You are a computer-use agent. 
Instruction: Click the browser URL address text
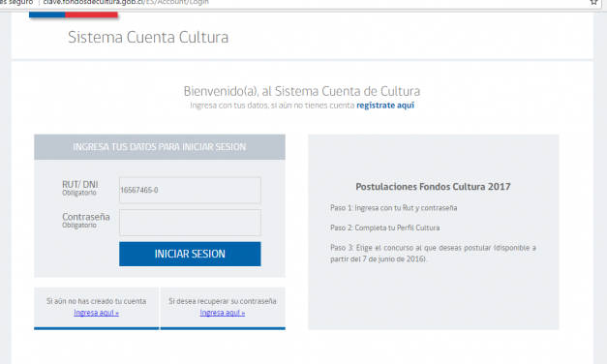click(126, 2)
